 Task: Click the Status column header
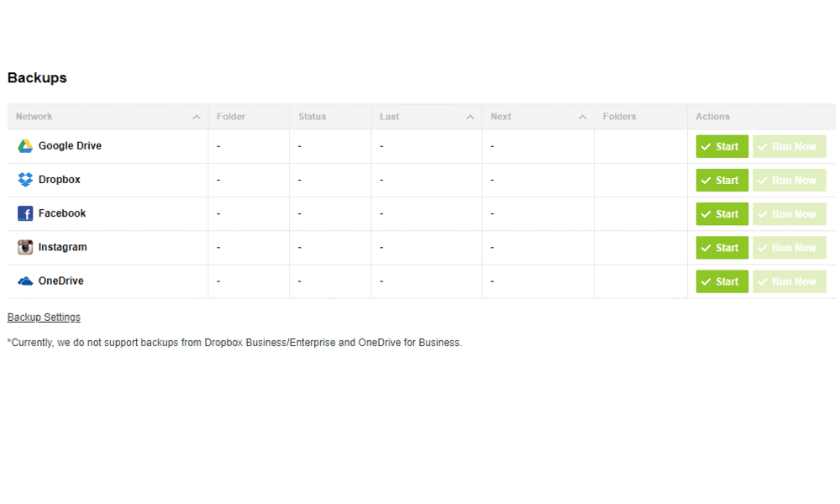312,116
